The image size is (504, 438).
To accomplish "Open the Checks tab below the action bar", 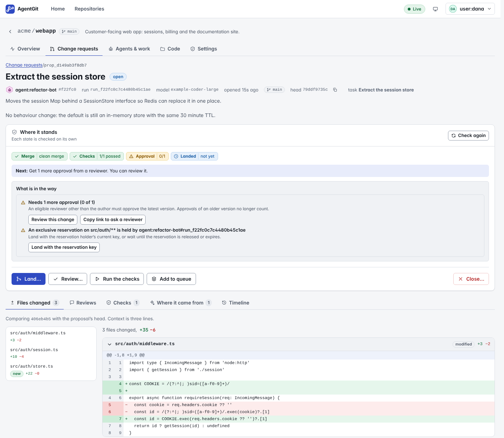I will 123,303.
